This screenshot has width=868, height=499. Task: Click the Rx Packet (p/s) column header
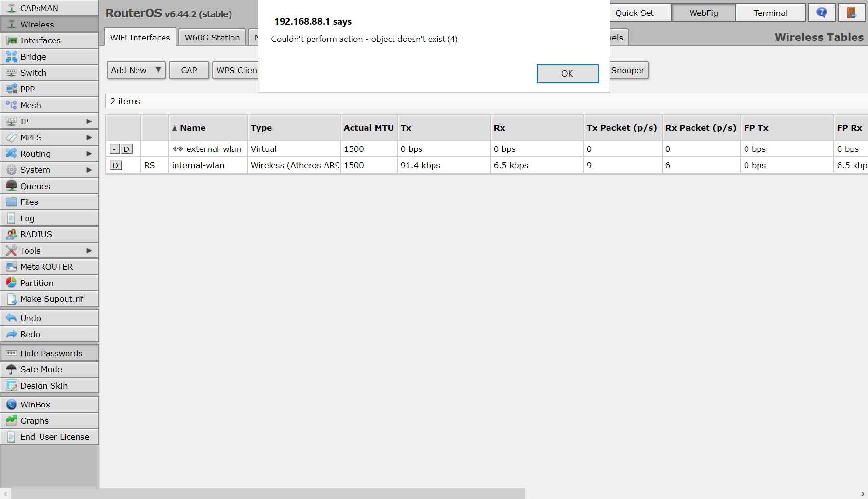702,128
